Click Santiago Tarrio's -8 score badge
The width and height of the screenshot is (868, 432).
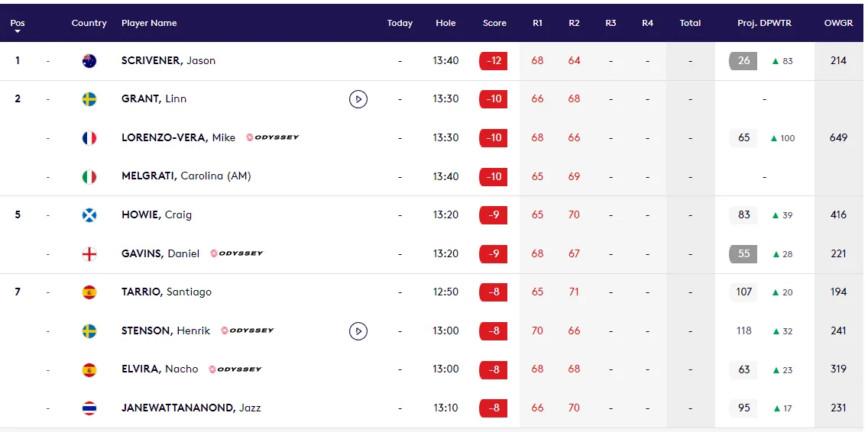tap(494, 292)
